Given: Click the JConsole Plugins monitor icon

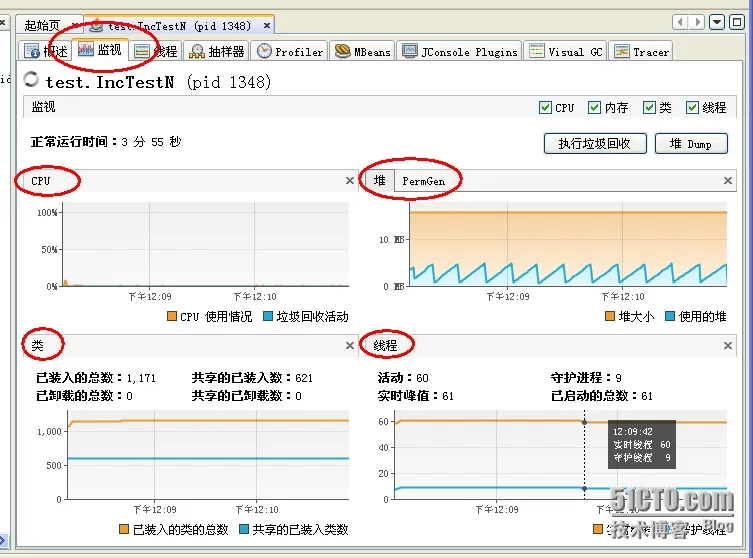Looking at the screenshot, I should tap(410, 51).
